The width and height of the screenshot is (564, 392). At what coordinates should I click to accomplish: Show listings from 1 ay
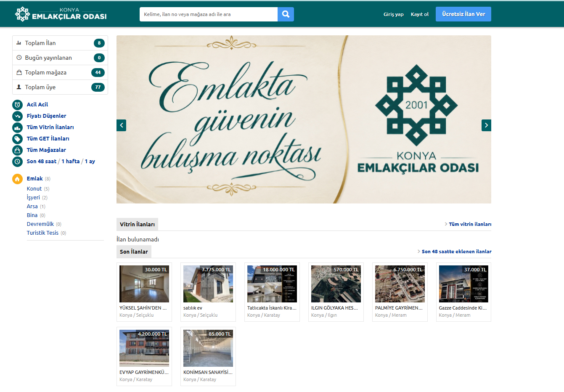click(90, 162)
